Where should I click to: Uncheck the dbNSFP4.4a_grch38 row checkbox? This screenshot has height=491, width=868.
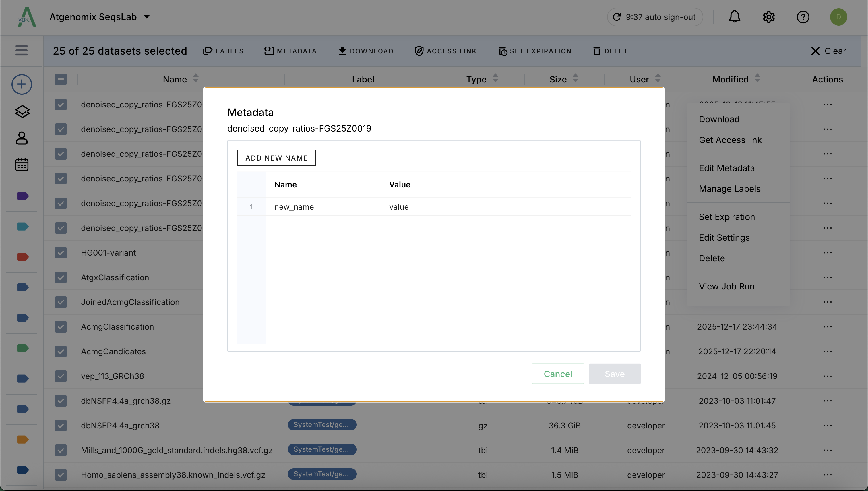61,425
